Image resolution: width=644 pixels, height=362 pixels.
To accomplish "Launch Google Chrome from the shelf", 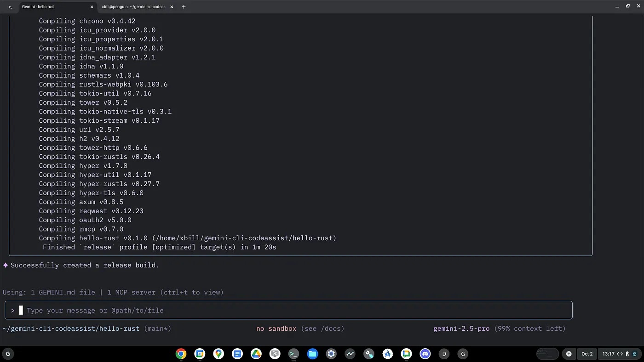I will click(181, 354).
